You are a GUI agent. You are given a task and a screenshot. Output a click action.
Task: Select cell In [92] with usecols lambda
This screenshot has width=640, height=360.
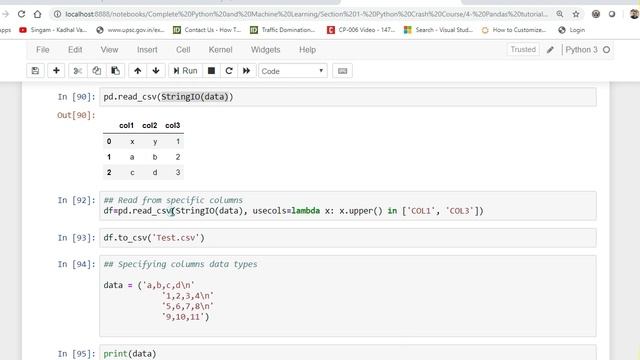click(348, 206)
